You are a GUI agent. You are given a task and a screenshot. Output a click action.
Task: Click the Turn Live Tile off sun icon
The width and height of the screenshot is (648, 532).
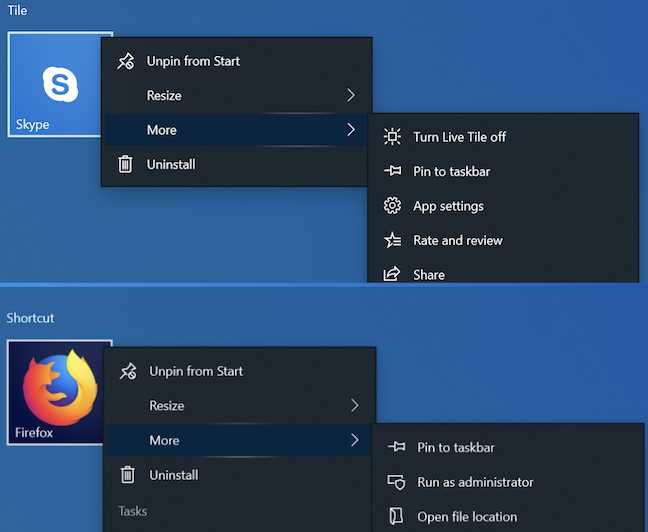point(392,137)
